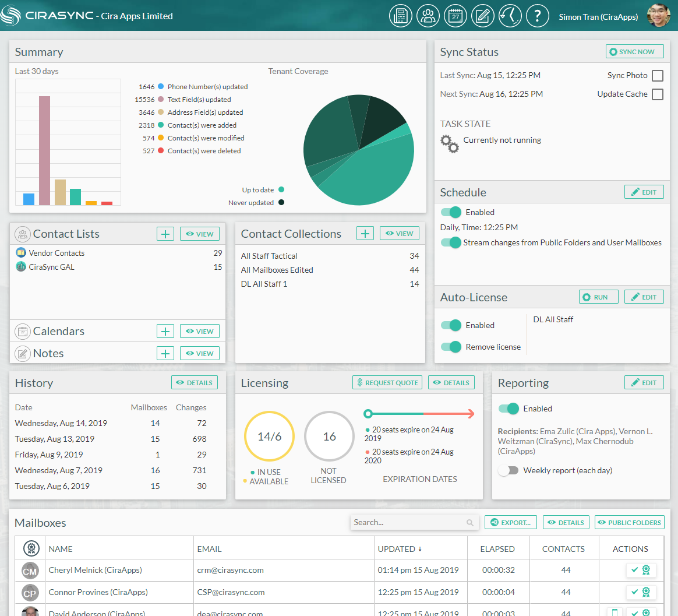Open the Contact Lists icon in the header
678x616 pixels.
[x=401, y=16]
